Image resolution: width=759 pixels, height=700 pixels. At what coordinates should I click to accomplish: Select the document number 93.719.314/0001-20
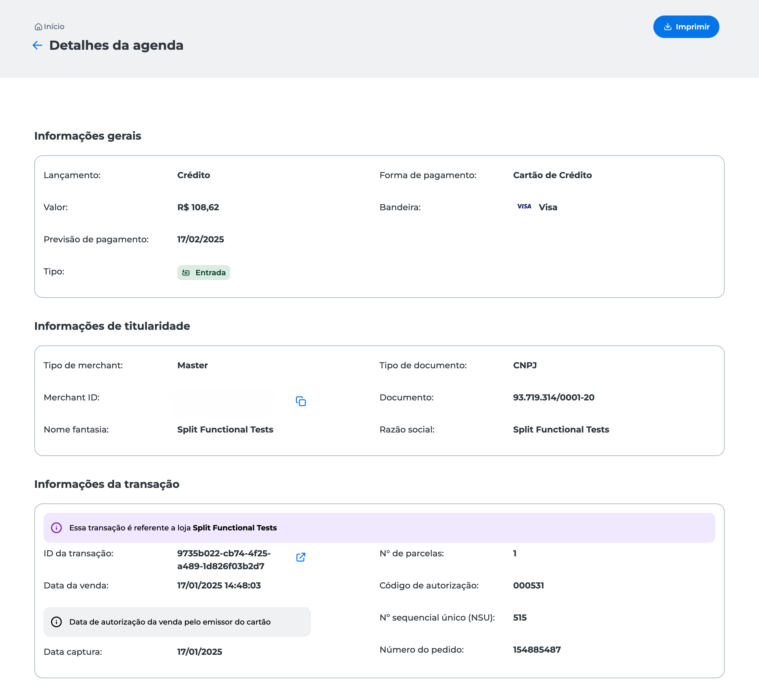pyautogui.click(x=554, y=397)
